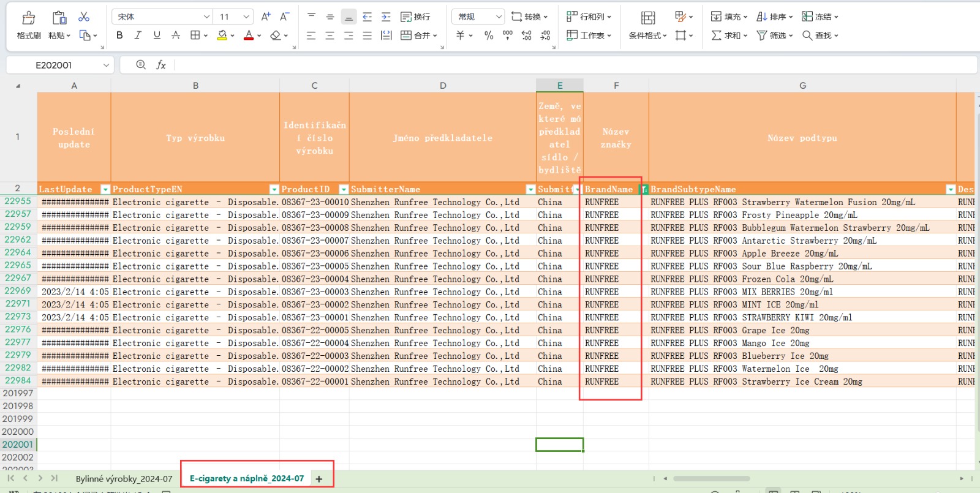Click the increase indent icon

point(386,17)
